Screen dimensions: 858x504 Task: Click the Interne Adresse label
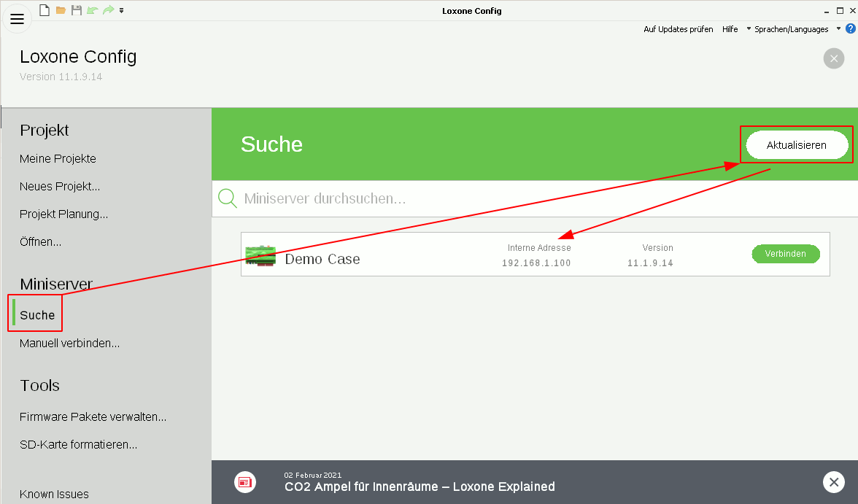(539, 248)
